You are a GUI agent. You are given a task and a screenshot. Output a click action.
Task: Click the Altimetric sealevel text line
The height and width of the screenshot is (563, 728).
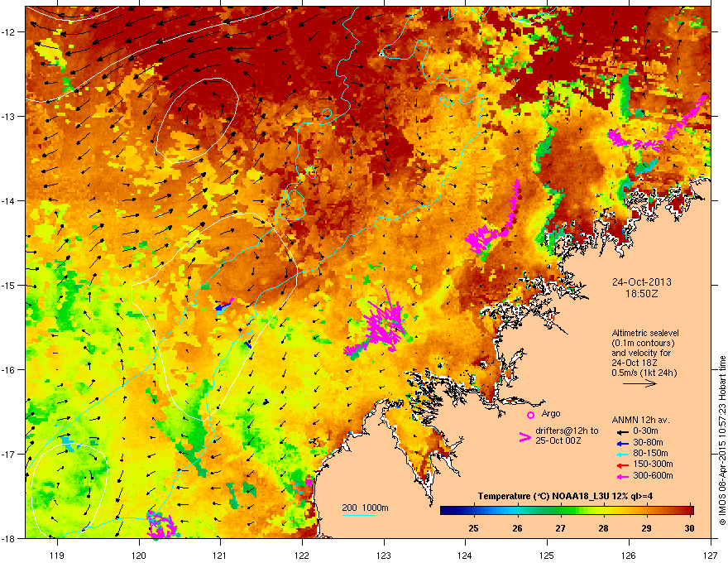click(x=645, y=333)
